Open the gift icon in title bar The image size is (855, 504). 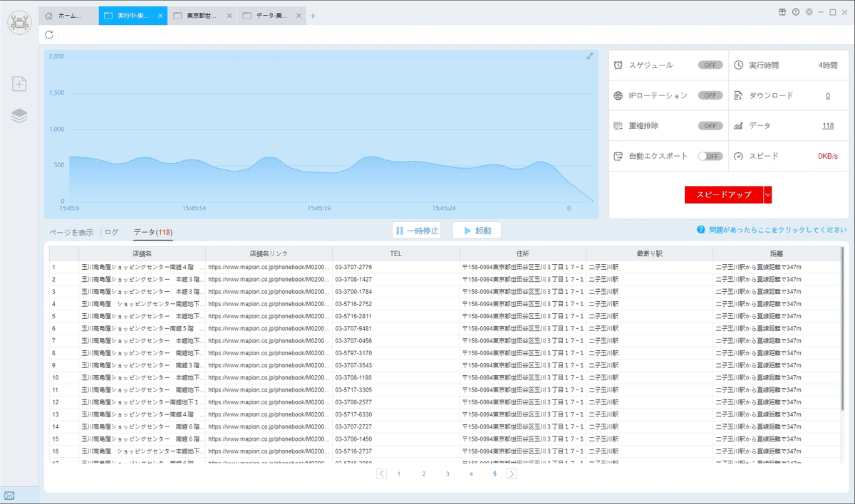click(x=782, y=12)
